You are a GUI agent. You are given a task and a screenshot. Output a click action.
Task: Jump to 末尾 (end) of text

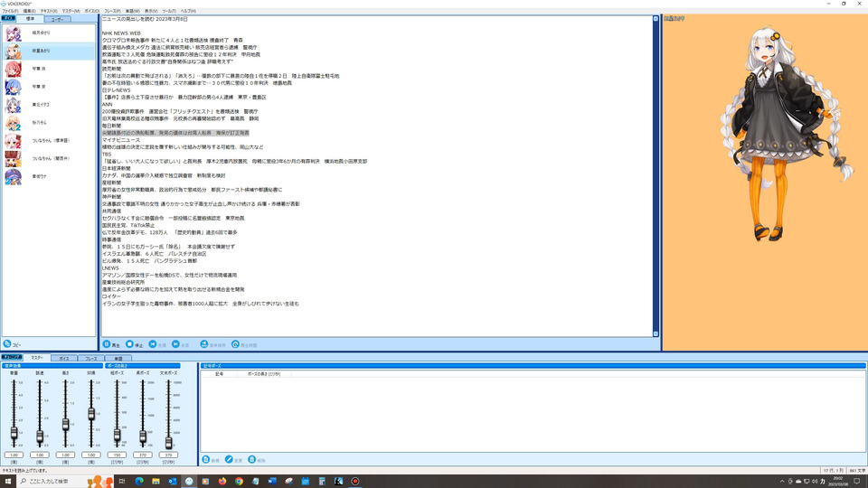point(181,344)
